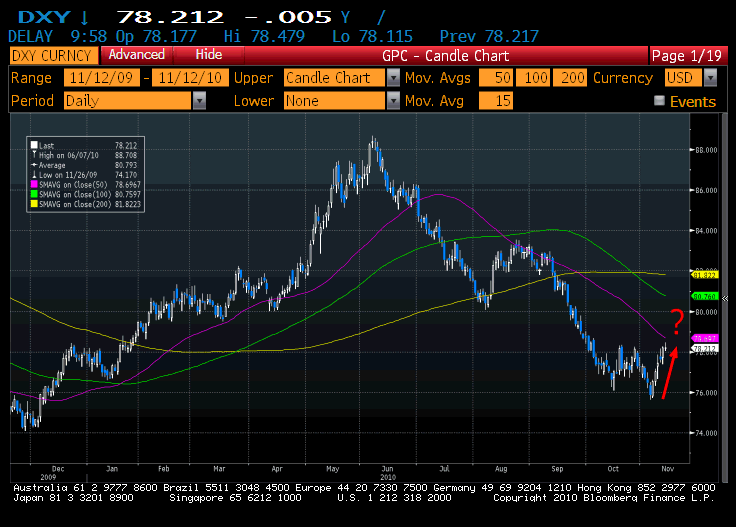
Task: Click the red question mark annotation
Action: click(x=677, y=320)
